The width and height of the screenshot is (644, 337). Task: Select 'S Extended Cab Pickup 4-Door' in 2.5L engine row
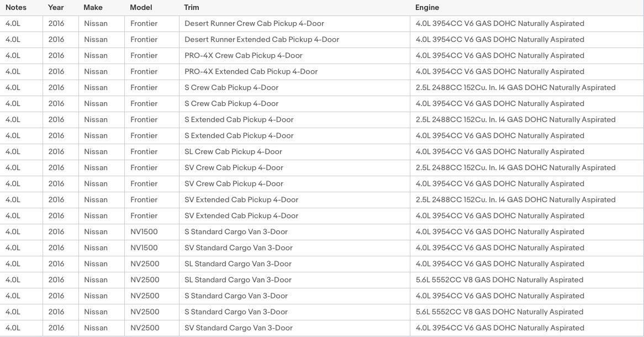239,119
